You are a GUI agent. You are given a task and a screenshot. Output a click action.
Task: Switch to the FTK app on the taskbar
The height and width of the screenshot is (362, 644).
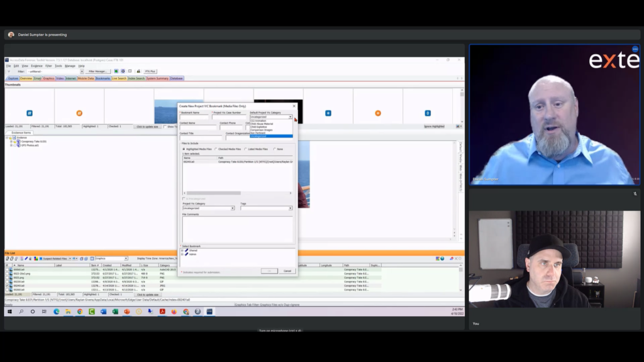point(209,312)
